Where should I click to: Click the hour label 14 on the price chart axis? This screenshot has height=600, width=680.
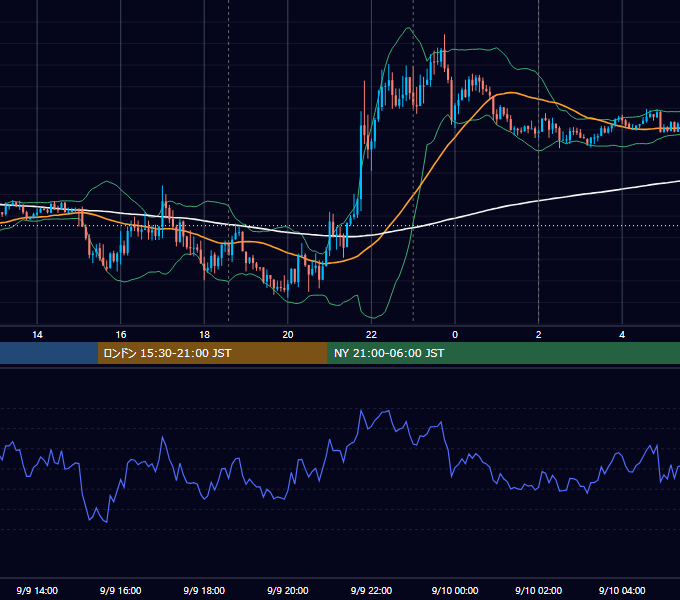[37, 335]
